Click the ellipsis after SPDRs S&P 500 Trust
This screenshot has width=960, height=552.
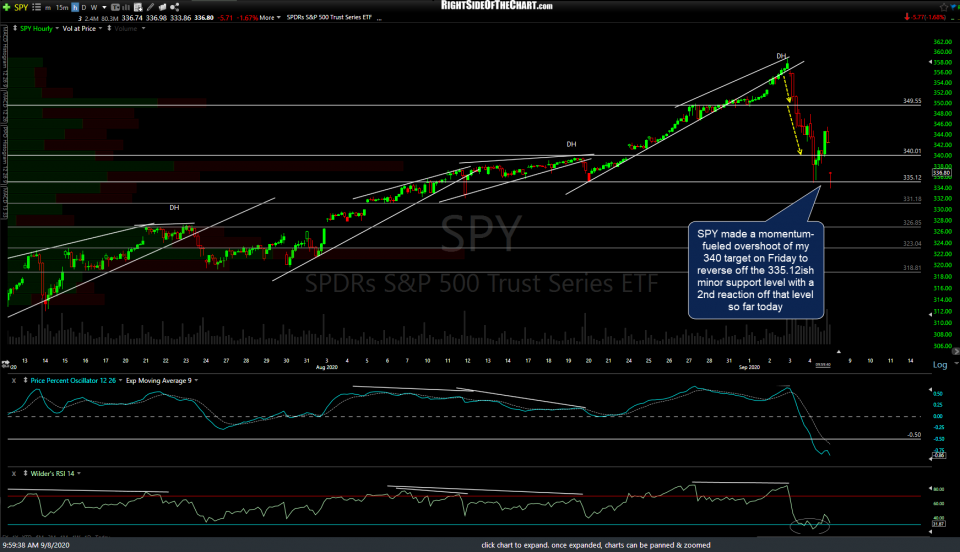(x=380, y=18)
